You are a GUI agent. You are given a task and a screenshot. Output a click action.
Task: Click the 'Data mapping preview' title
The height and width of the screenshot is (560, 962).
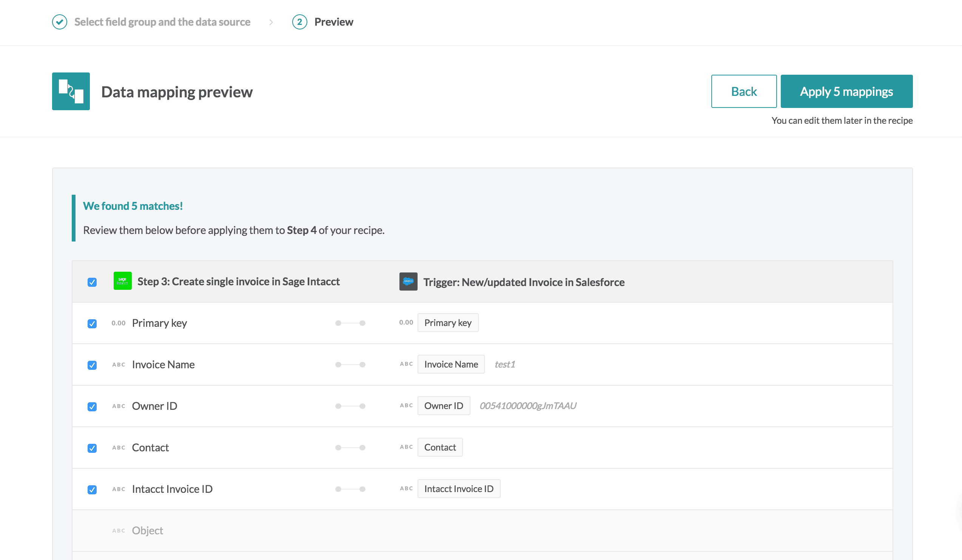click(177, 92)
